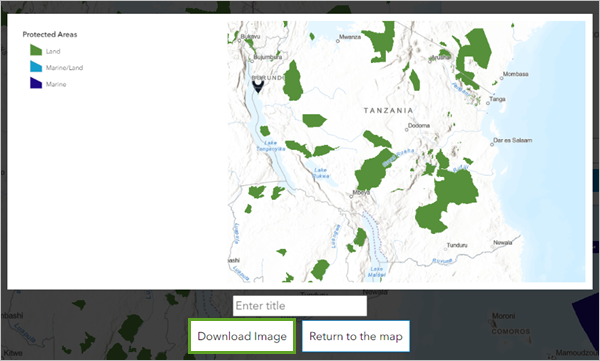Click the light blue Marine/Land legend swatch

[36, 67]
